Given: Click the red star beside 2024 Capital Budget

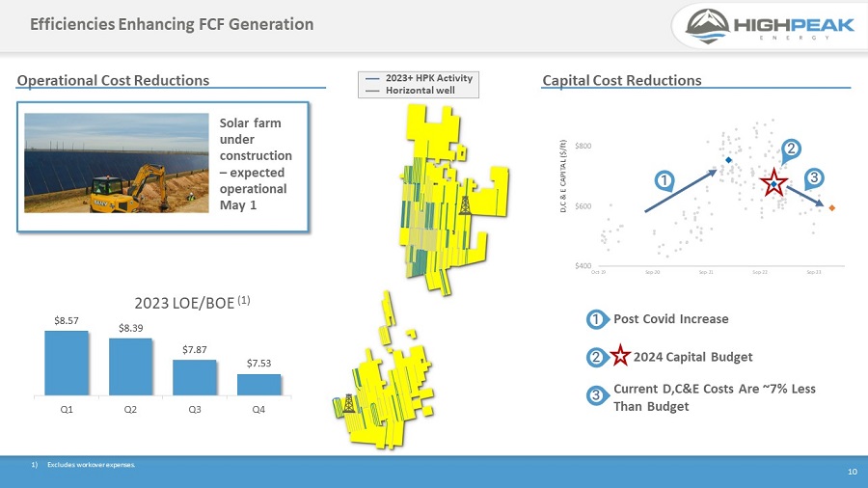Looking at the screenshot, I should tap(621, 357).
